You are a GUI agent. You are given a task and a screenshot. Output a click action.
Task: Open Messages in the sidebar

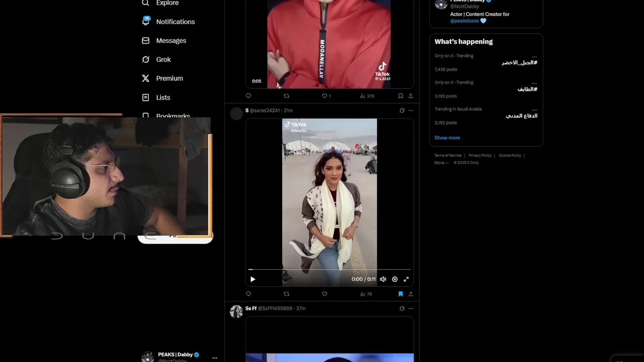pyautogui.click(x=165, y=41)
